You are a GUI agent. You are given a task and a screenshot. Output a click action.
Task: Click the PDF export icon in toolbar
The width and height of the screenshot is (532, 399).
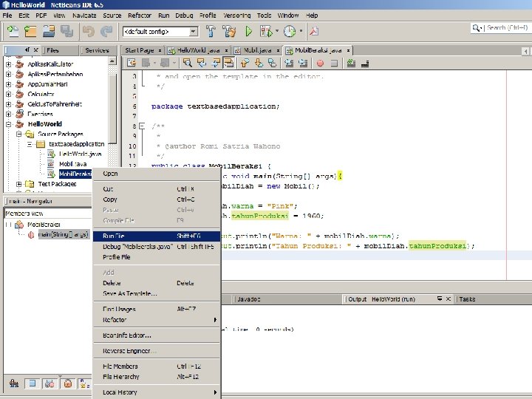click(x=313, y=31)
